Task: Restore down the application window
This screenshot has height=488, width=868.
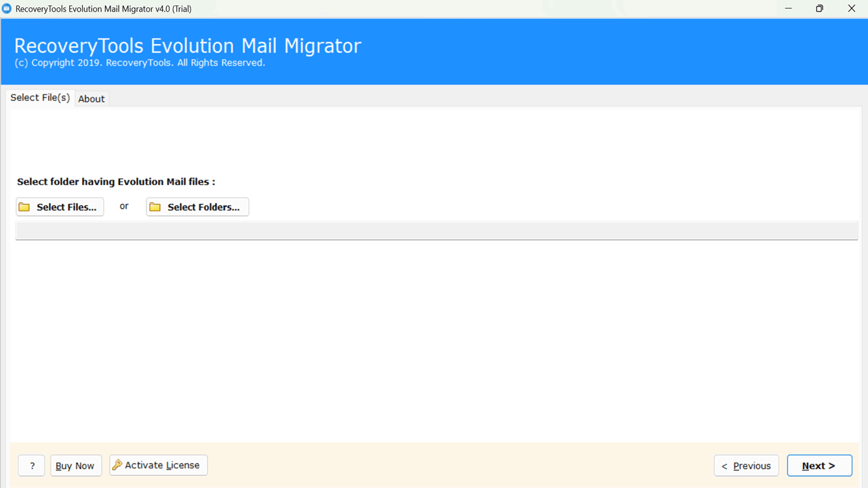Action: 820,9
